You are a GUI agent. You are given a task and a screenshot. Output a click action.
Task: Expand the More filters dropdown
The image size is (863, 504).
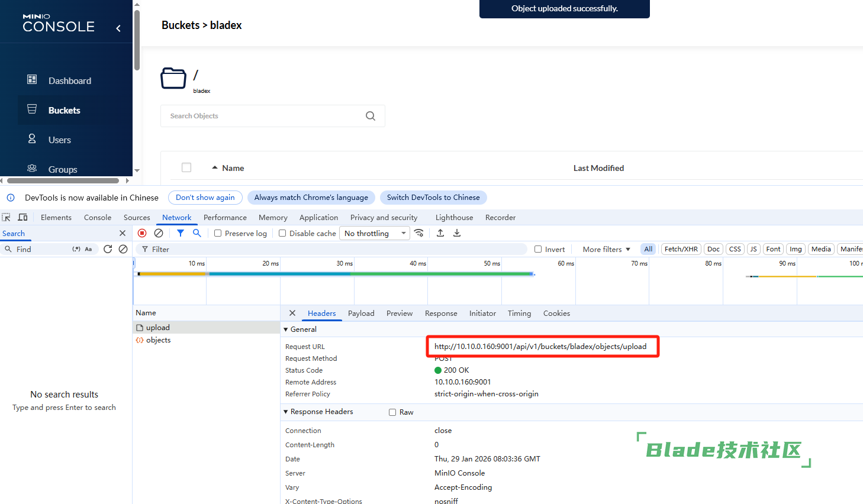(606, 249)
